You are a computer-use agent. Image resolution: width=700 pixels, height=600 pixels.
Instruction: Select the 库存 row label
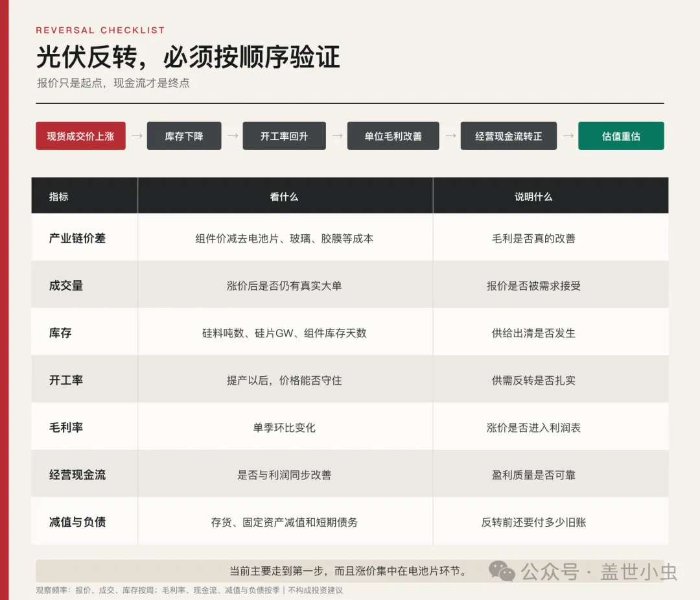click(60, 333)
